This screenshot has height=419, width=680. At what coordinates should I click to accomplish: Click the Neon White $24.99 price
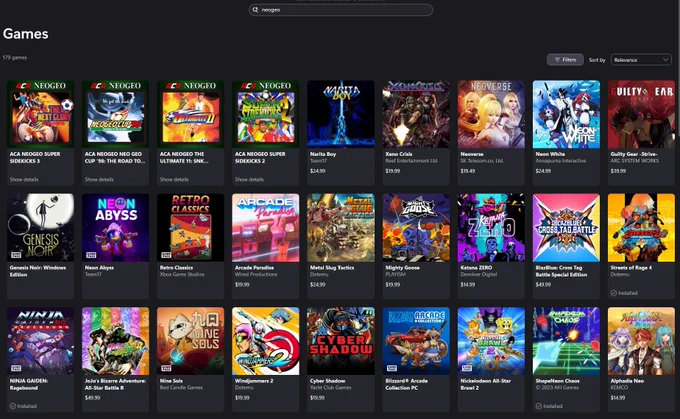543,171
